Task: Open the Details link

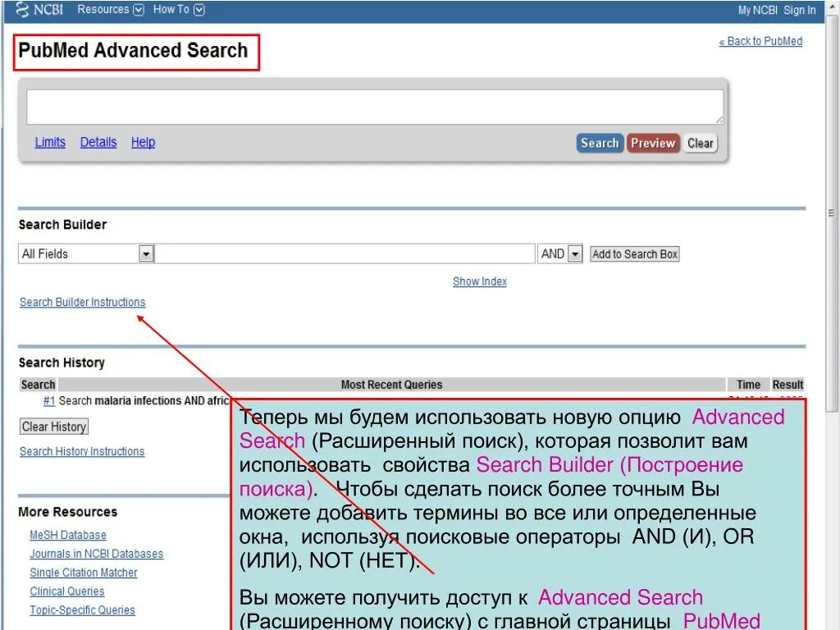Action: point(98,142)
